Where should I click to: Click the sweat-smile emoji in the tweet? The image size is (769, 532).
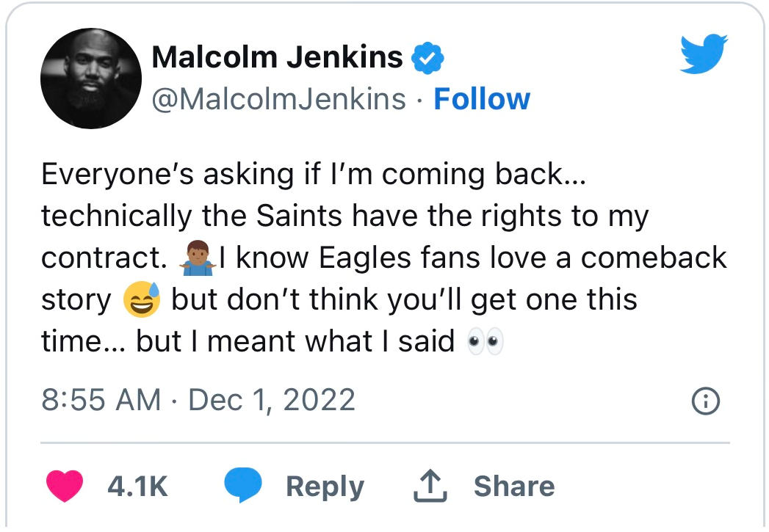click(x=142, y=300)
